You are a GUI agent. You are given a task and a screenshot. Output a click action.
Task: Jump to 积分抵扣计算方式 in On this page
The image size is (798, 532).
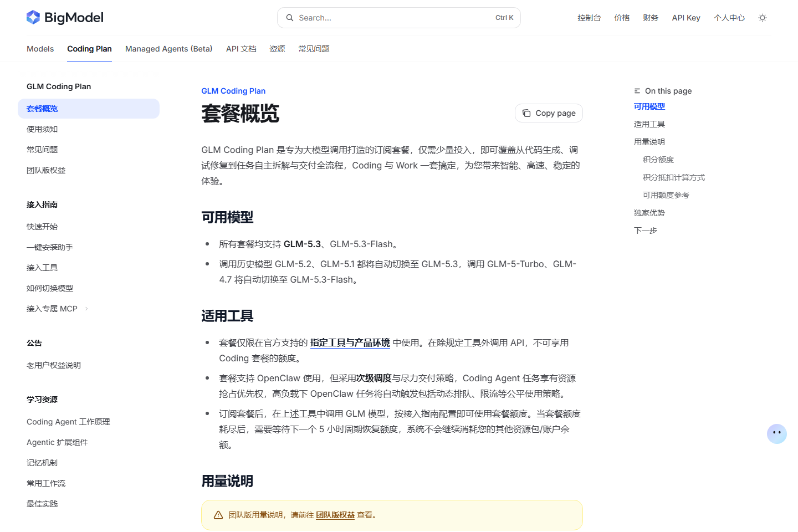(x=674, y=177)
